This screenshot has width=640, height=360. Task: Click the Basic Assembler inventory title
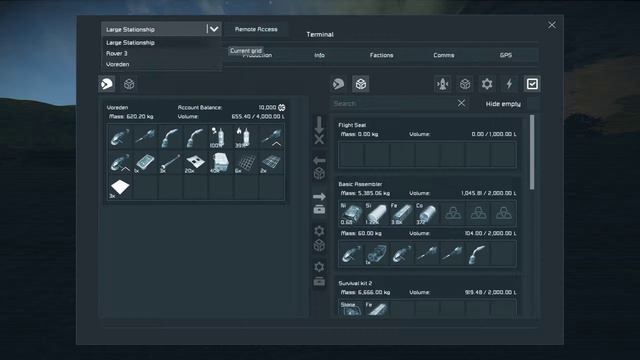(x=360, y=184)
